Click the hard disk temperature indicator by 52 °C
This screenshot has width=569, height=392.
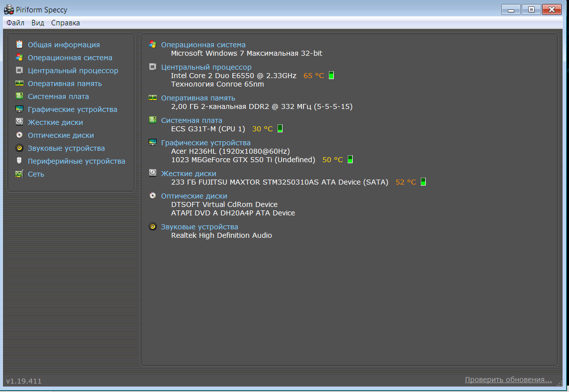(x=423, y=182)
